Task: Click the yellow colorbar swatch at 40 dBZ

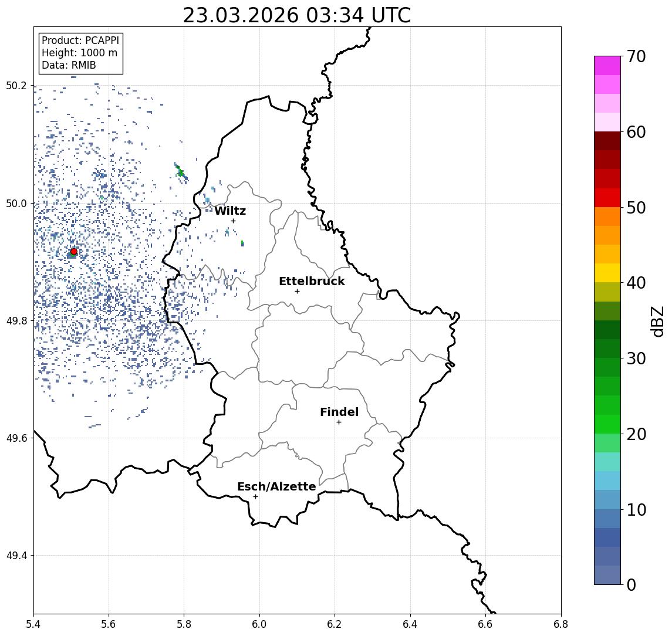Action: click(x=607, y=273)
